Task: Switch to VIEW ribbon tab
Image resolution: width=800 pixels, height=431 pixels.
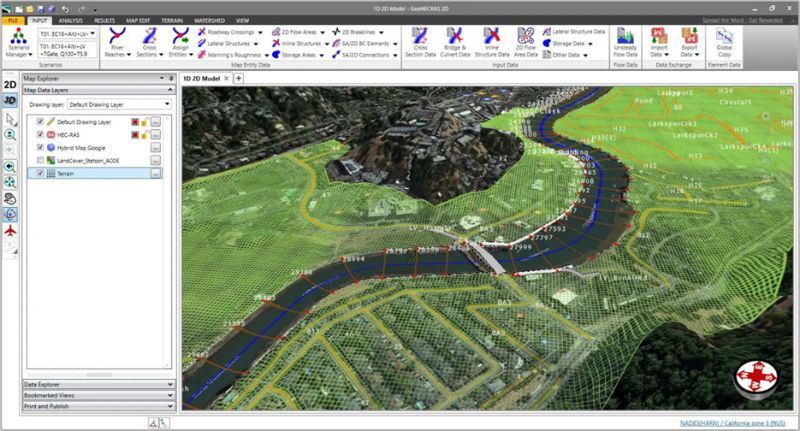Action: pos(242,20)
